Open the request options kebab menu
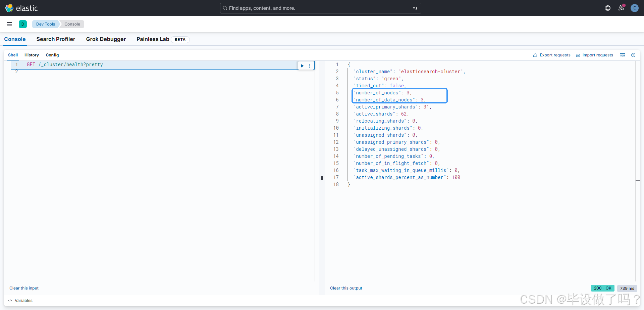 [310, 65]
